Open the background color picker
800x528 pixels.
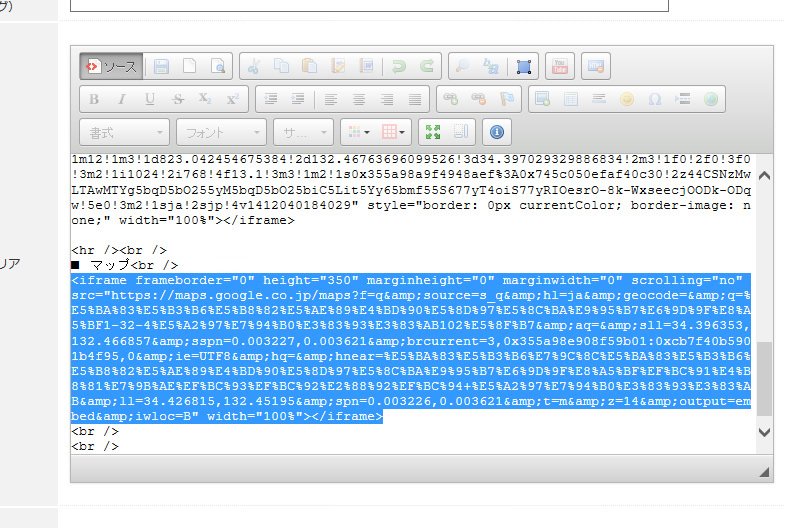(x=393, y=132)
